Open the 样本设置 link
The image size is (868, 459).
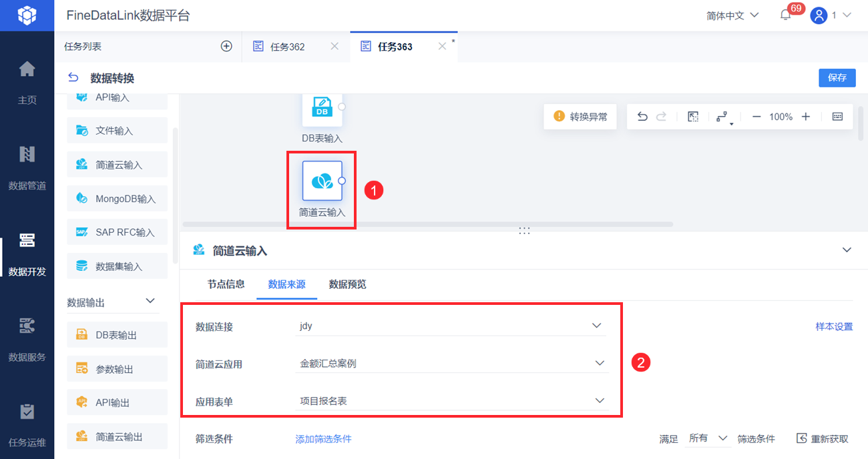(x=834, y=327)
